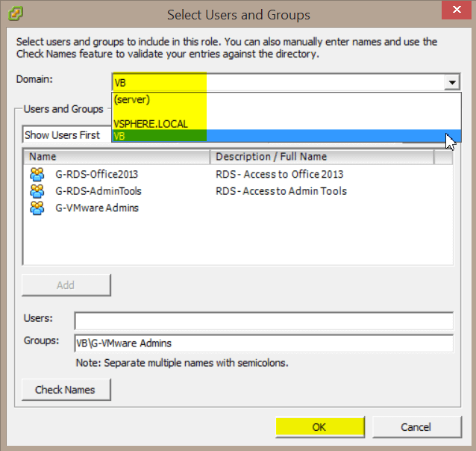
Task: Choose VSPHERE.LOCAL from the domain list
Action: pos(286,124)
